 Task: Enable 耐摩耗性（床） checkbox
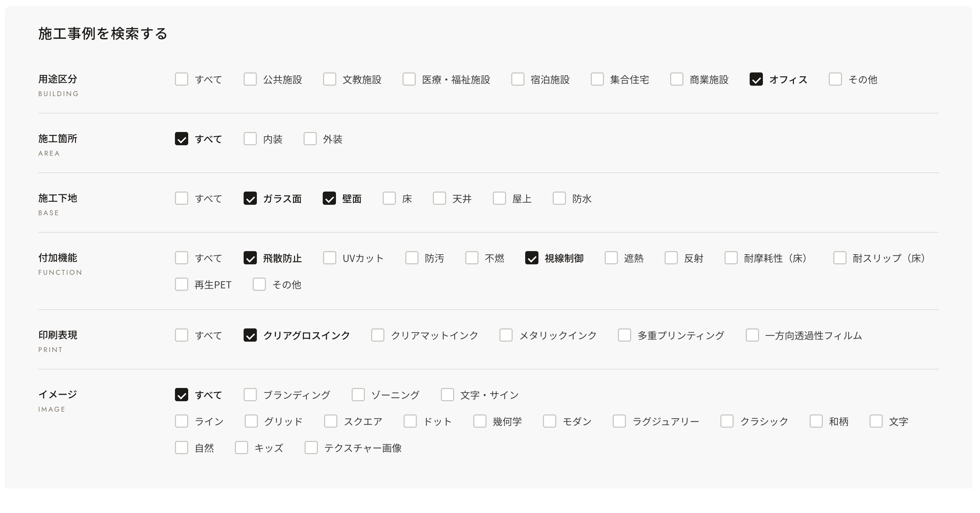[731, 258]
